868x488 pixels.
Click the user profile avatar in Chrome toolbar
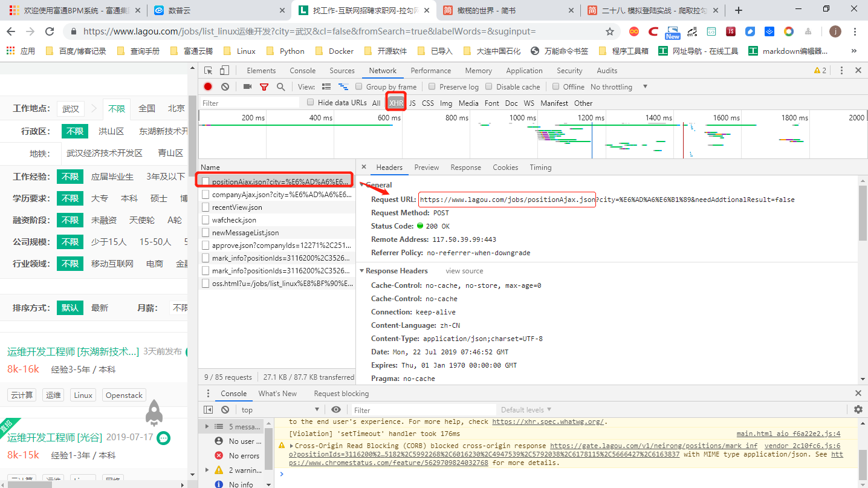coord(835,31)
